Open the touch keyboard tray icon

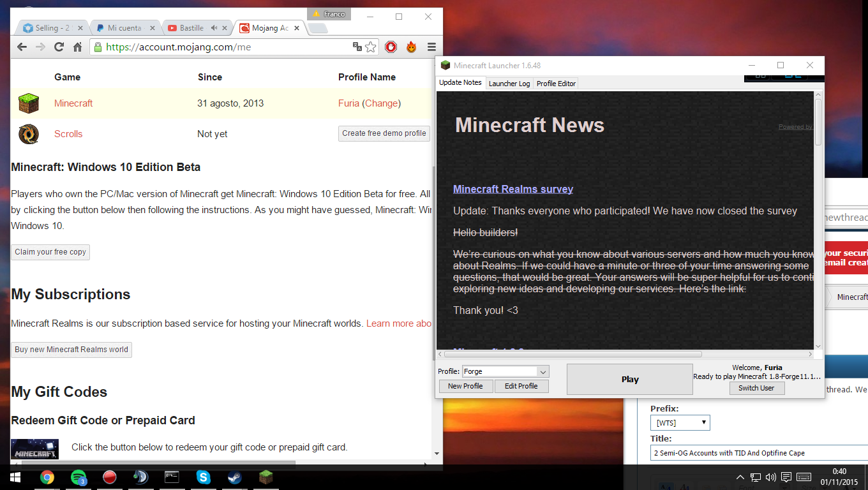point(804,477)
